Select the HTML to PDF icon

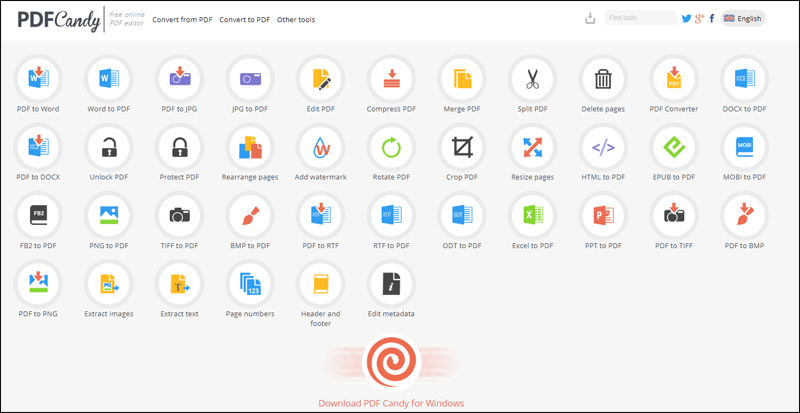(x=603, y=148)
